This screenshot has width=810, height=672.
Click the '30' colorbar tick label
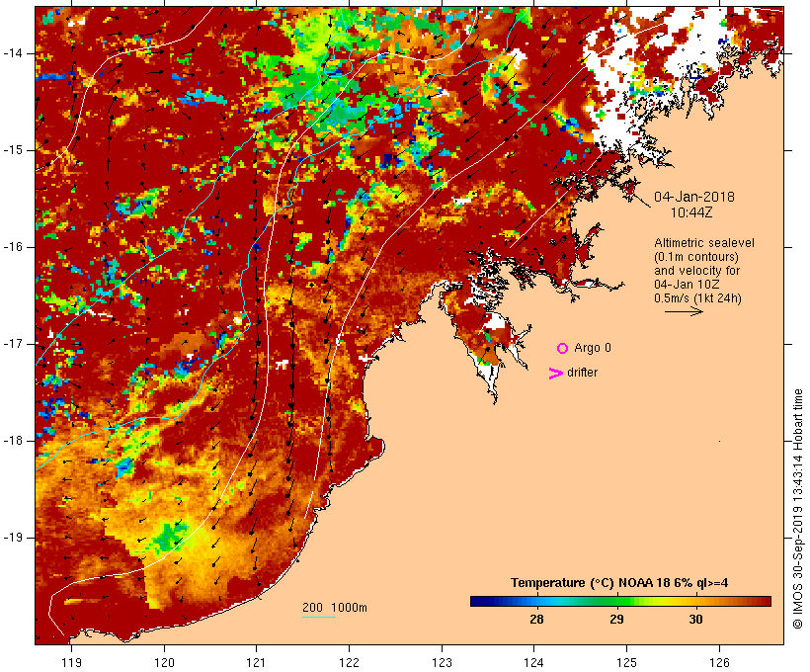coord(695,620)
